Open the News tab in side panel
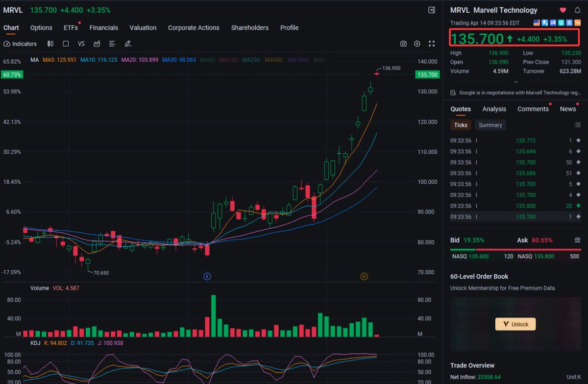588x384 pixels. point(568,109)
